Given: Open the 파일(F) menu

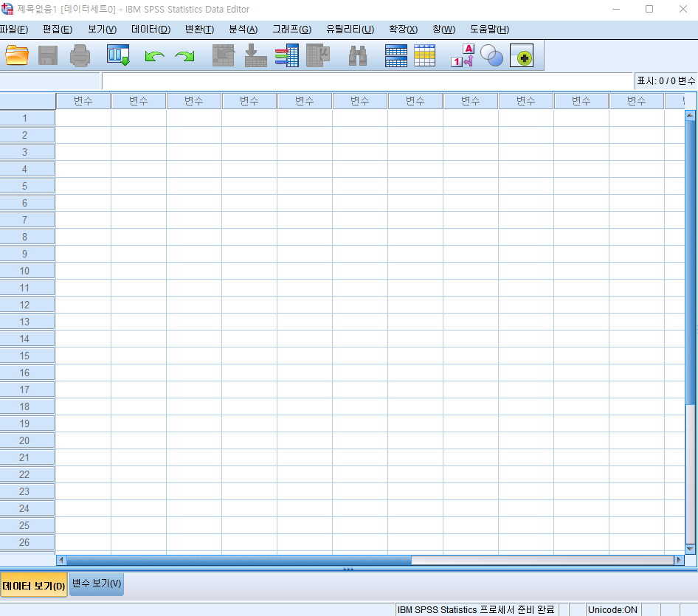Looking at the screenshot, I should (x=14, y=30).
